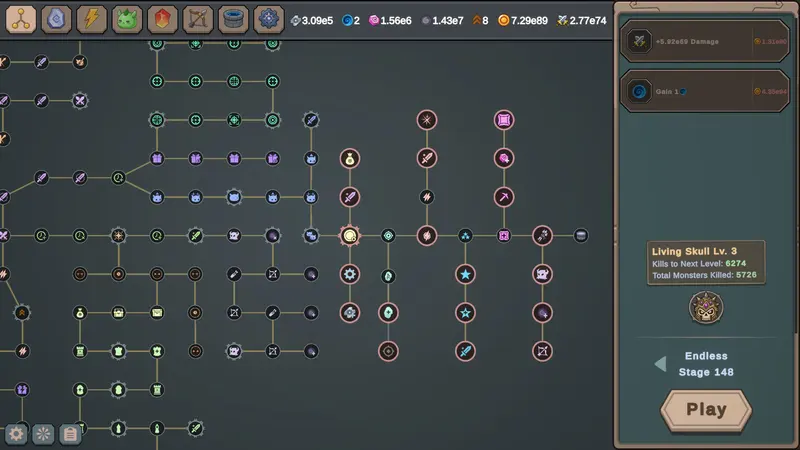Viewport: 800px width, 450px height.
Task: Switch to previous stage with left arrow
Action: click(660, 364)
